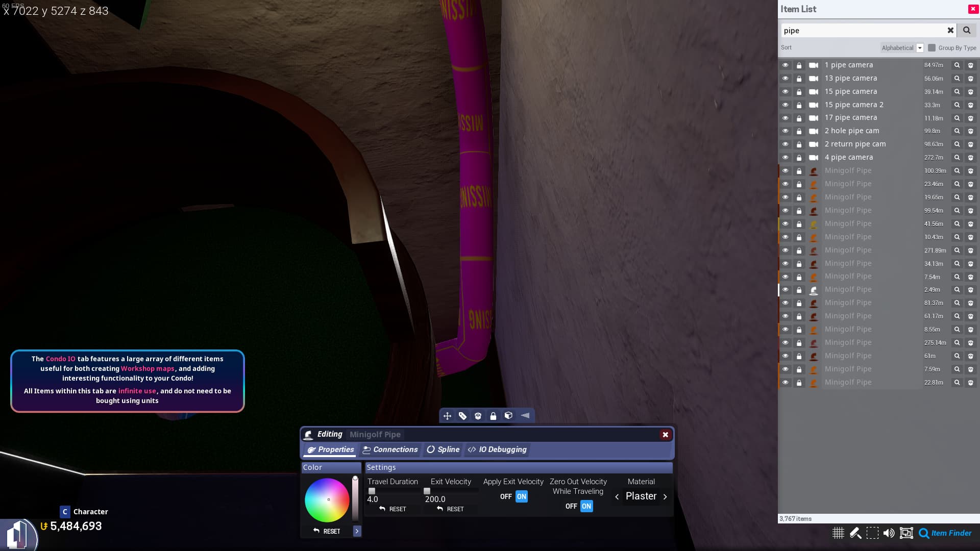Select the Minigolf Pipe row at 8.55m
This screenshot has width=980, height=551.
pos(878,330)
